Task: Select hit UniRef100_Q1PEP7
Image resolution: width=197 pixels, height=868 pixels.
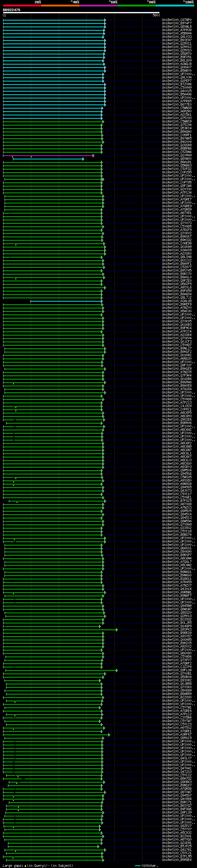Action: (177, 81)
